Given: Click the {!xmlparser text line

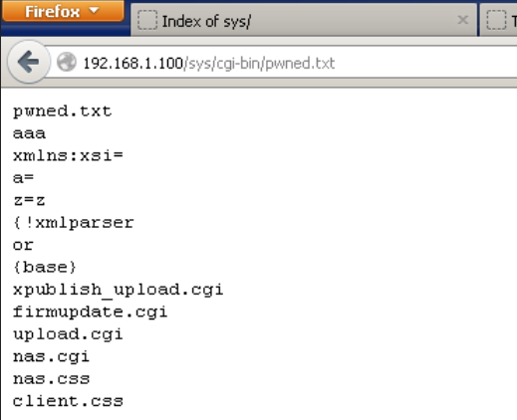Looking at the screenshot, I should click(74, 223).
